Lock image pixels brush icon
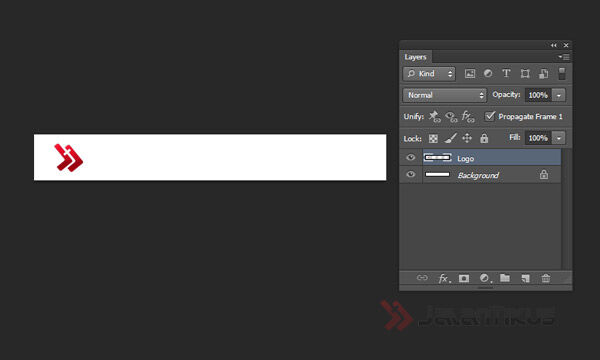This screenshot has width=600, height=360. tap(450, 138)
